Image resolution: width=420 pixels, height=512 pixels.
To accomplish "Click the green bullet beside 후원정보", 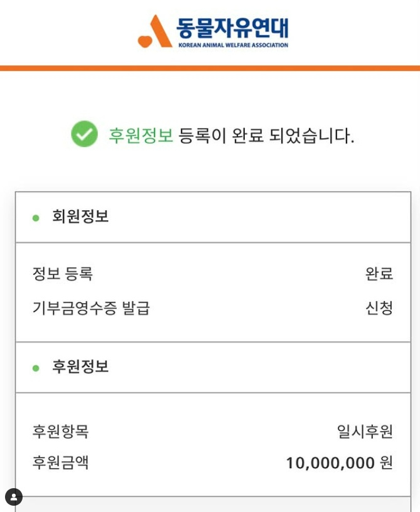I will pos(36,368).
